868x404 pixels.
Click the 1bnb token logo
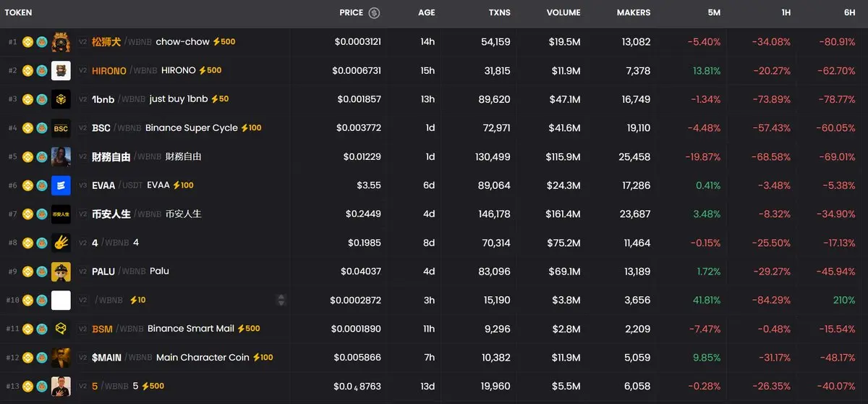(x=61, y=99)
